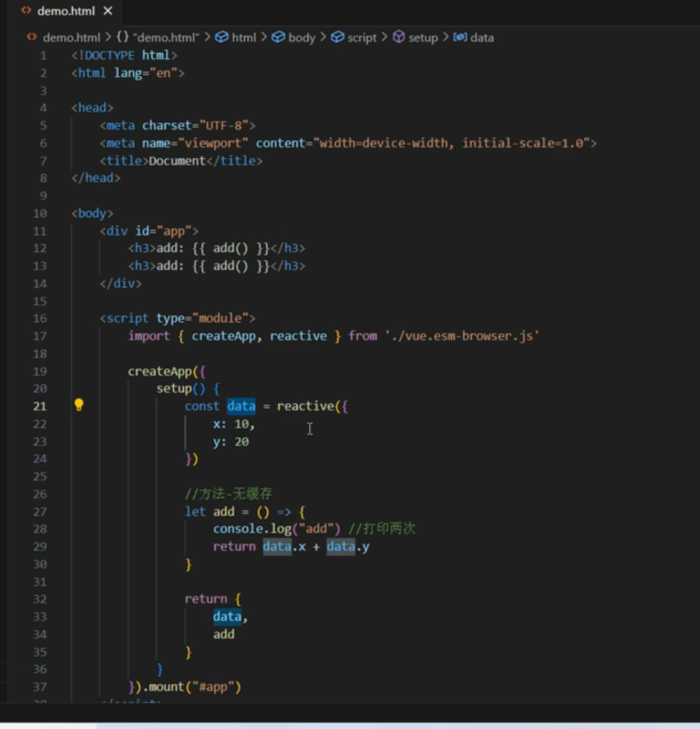Expand the chevron after the setup breadcrumb
Viewport: 700px width, 729px height.
click(446, 37)
